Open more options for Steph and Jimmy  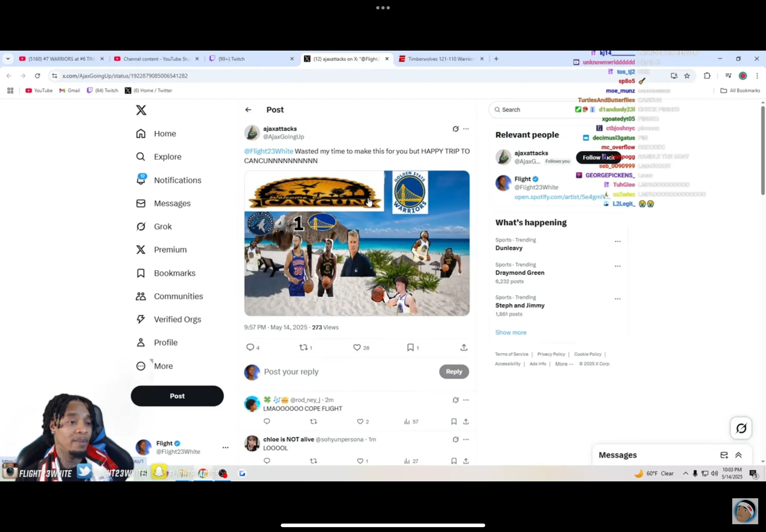tap(618, 299)
